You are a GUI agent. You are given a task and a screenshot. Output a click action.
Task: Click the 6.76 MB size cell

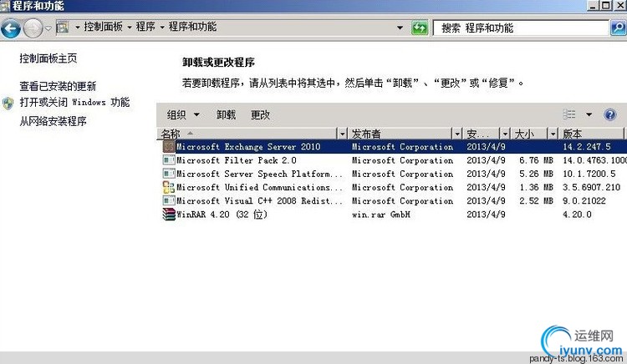tap(536, 160)
